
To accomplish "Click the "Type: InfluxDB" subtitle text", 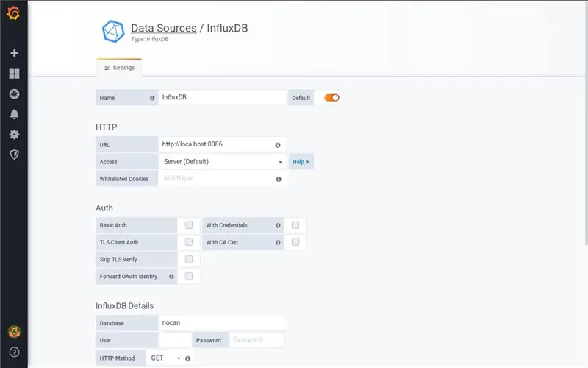I will [x=150, y=39].
